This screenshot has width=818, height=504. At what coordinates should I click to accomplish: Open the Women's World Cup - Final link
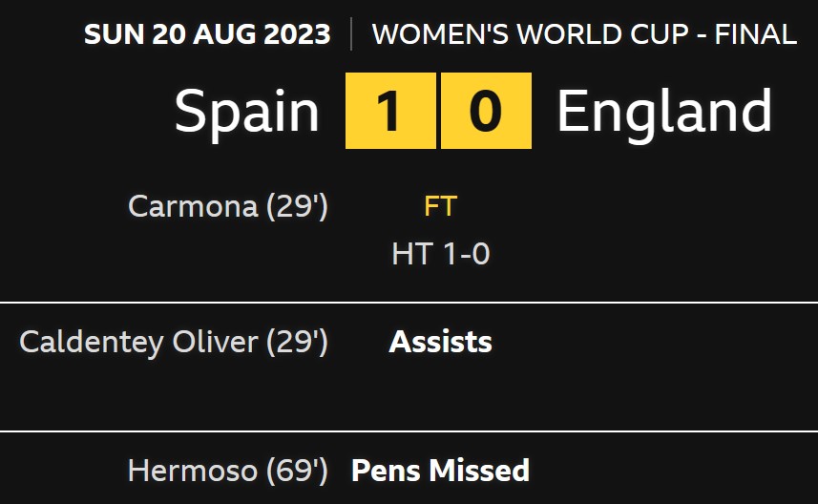point(584,34)
